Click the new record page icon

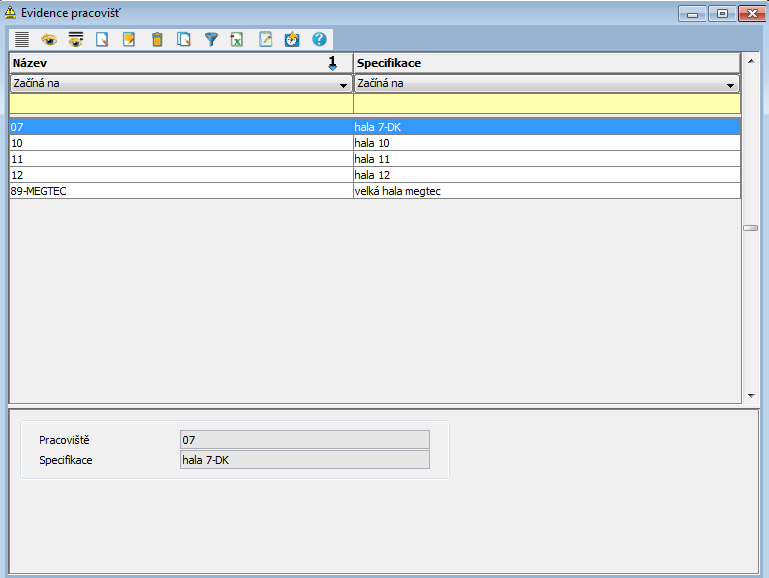click(102, 40)
